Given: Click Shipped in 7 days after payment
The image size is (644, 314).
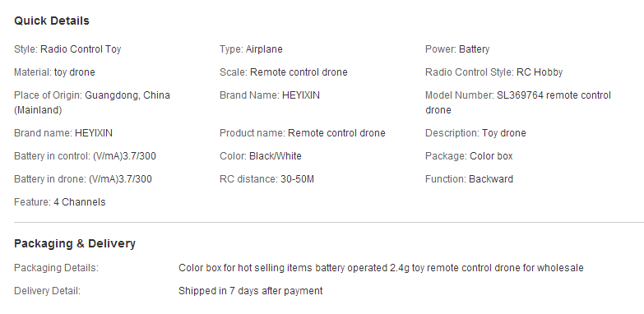Looking at the screenshot, I should pos(250,291).
